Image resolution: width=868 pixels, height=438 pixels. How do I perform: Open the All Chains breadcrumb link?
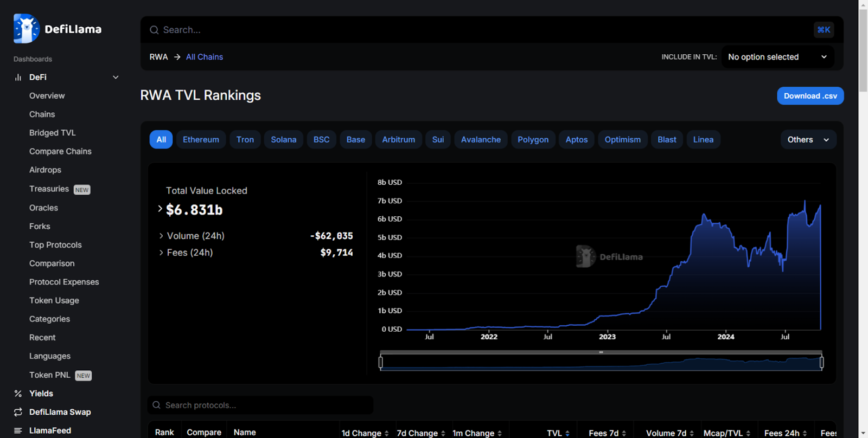[205, 57]
